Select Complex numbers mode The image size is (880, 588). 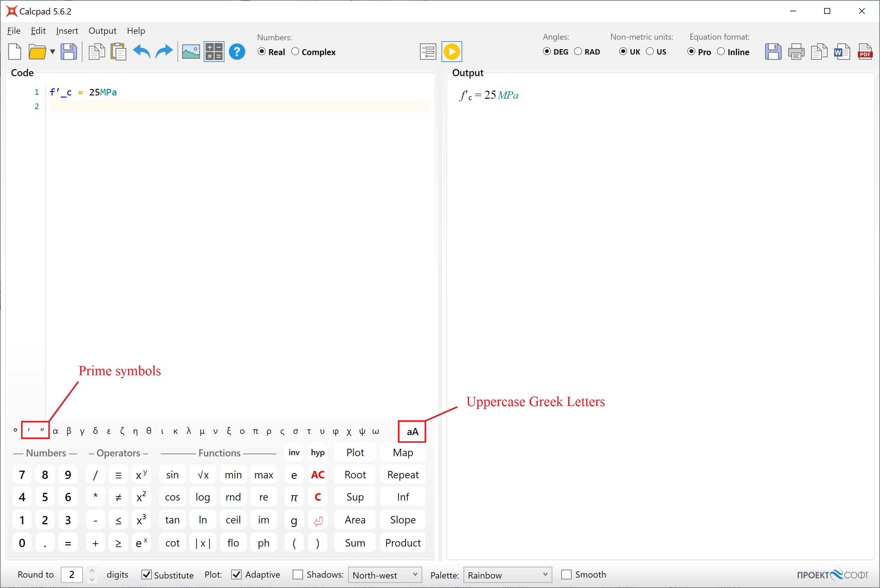tap(295, 51)
